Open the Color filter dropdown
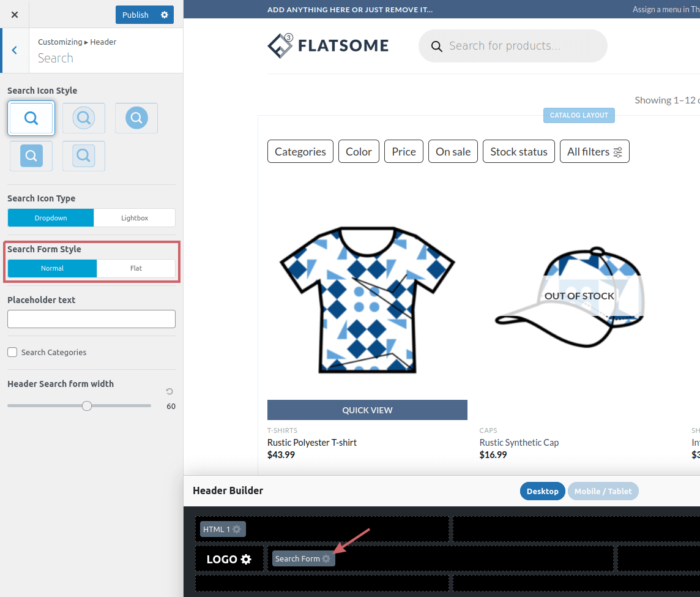Viewport: 700px width, 597px height. coord(359,151)
